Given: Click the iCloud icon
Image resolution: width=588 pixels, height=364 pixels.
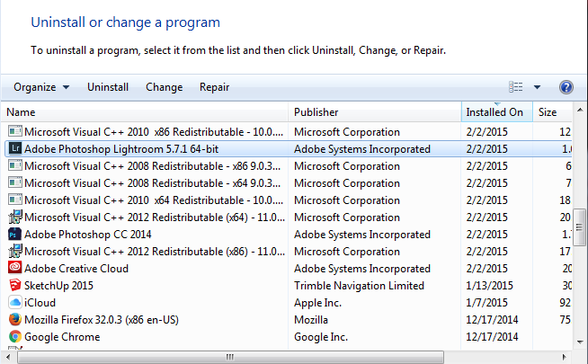Looking at the screenshot, I should tap(15, 302).
